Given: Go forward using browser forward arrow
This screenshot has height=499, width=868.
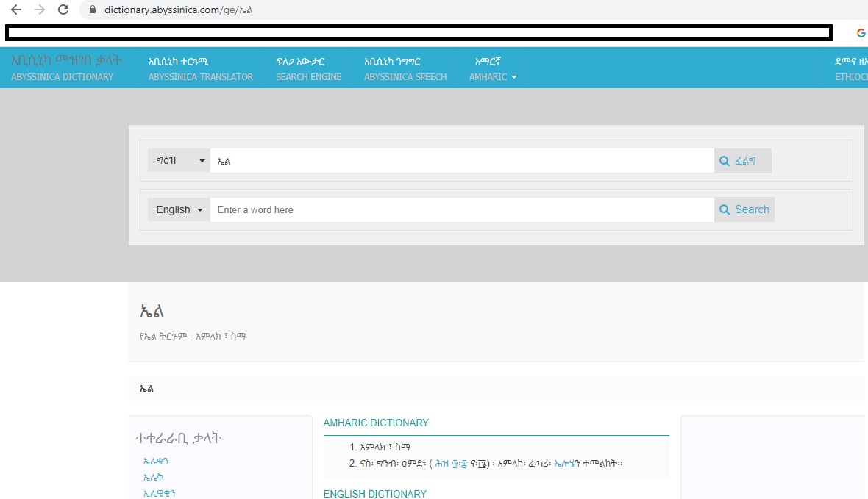Looking at the screenshot, I should (39, 10).
